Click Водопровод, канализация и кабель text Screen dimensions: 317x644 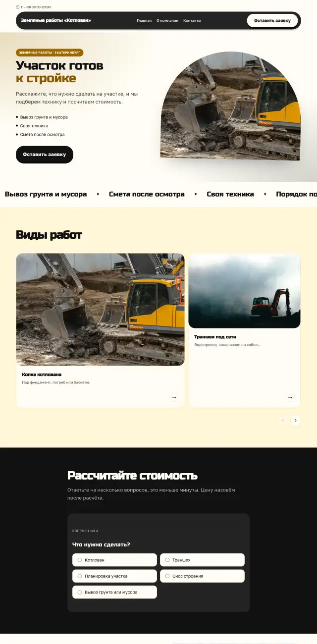[x=227, y=345]
